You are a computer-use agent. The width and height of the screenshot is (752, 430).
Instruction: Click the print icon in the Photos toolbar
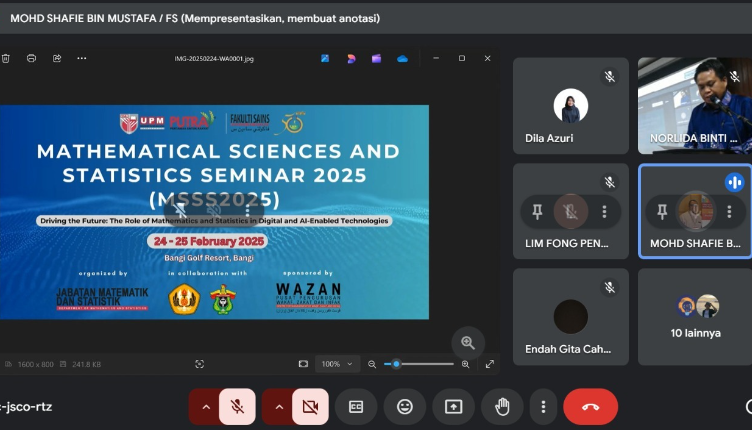31,58
